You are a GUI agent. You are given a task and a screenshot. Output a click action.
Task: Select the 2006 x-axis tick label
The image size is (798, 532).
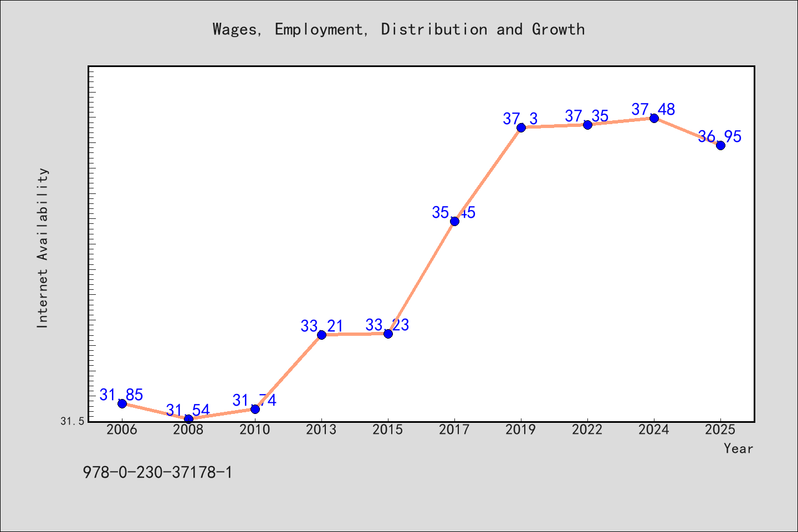(x=122, y=430)
